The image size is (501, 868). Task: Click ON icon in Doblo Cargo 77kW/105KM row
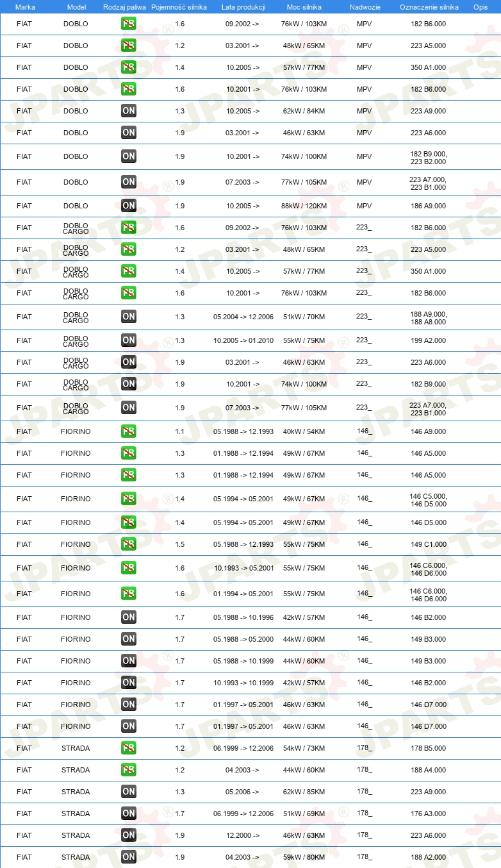click(x=129, y=408)
